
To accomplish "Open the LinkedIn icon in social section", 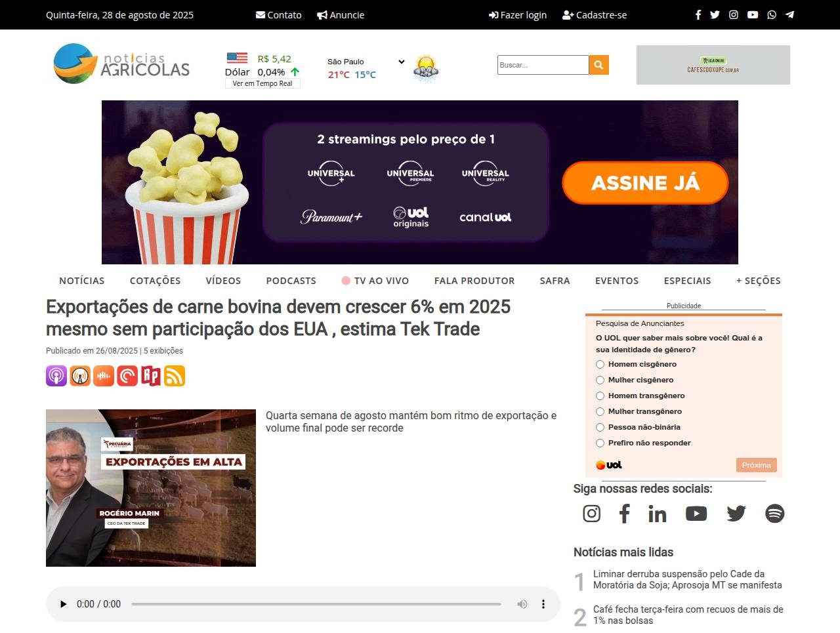I will [657, 514].
